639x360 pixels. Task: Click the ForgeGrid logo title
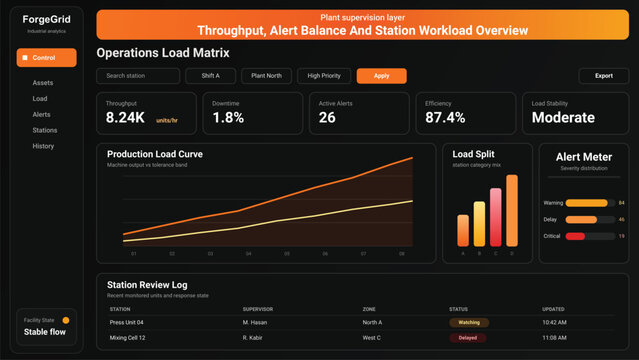click(x=46, y=19)
